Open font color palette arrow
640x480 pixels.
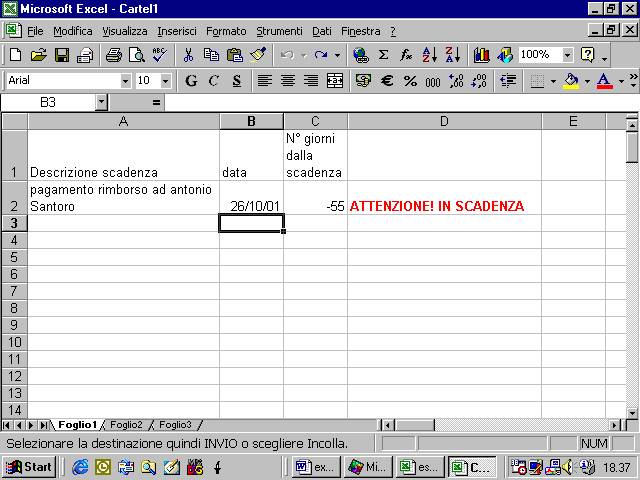point(621,81)
